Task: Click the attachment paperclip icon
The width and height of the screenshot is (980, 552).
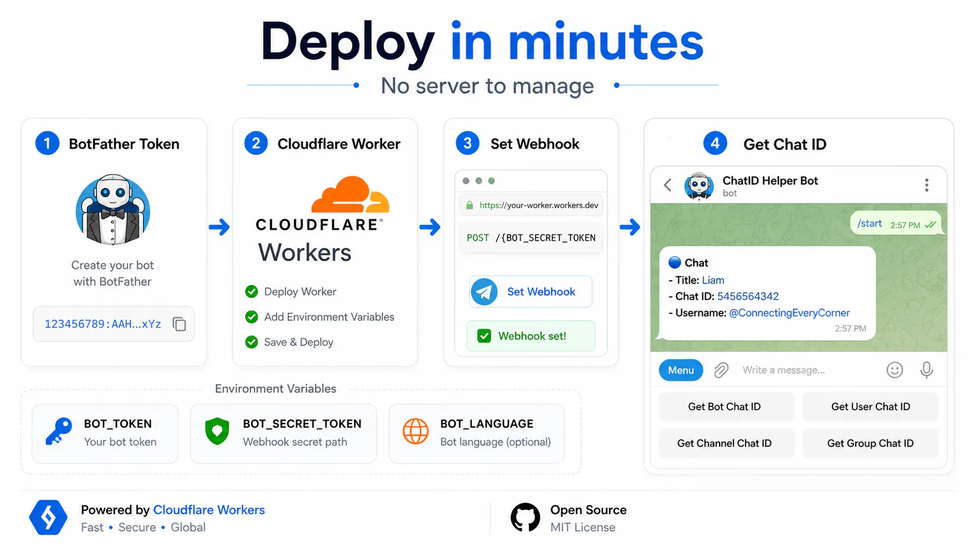Action: coord(722,370)
